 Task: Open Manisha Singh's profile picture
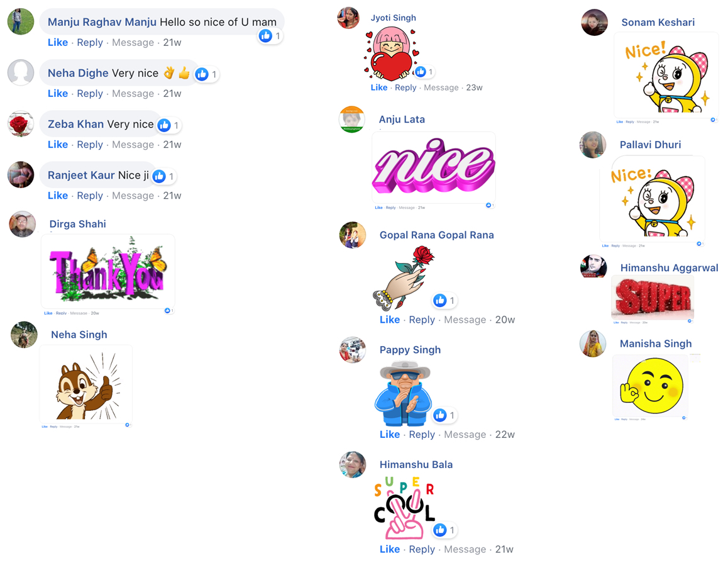click(593, 344)
